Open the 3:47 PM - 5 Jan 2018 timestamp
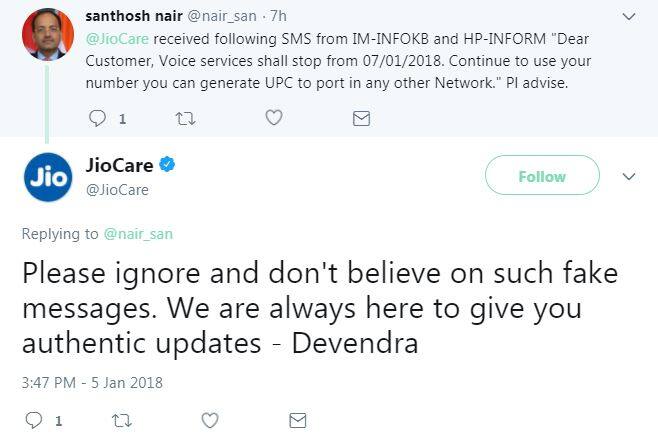Image resolution: width=658 pixels, height=444 pixels. click(x=91, y=382)
